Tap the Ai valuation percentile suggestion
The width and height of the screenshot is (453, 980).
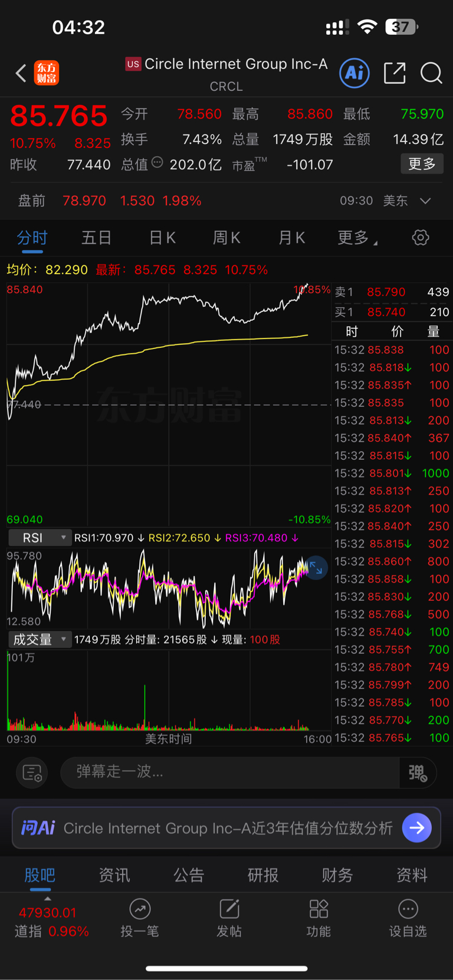tap(228, 828)
